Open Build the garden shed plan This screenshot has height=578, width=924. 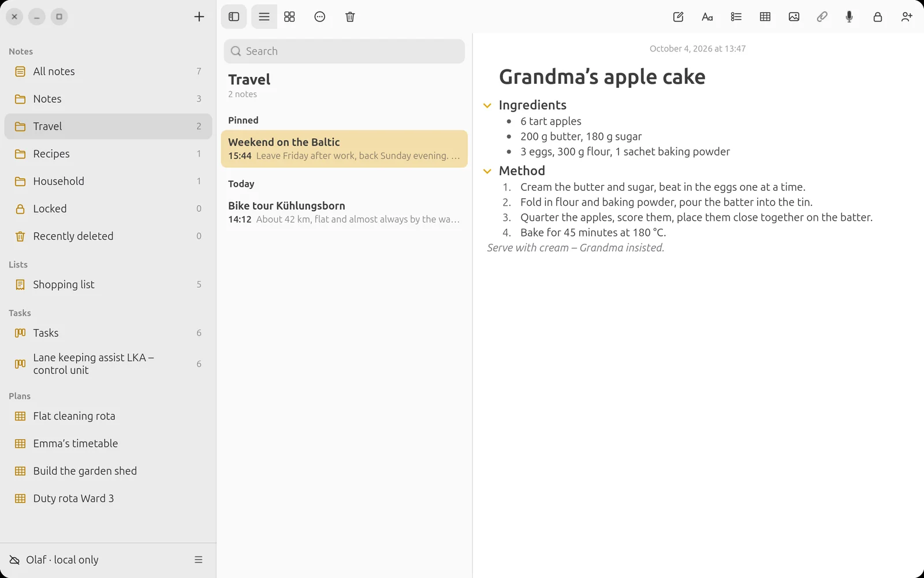108,471
